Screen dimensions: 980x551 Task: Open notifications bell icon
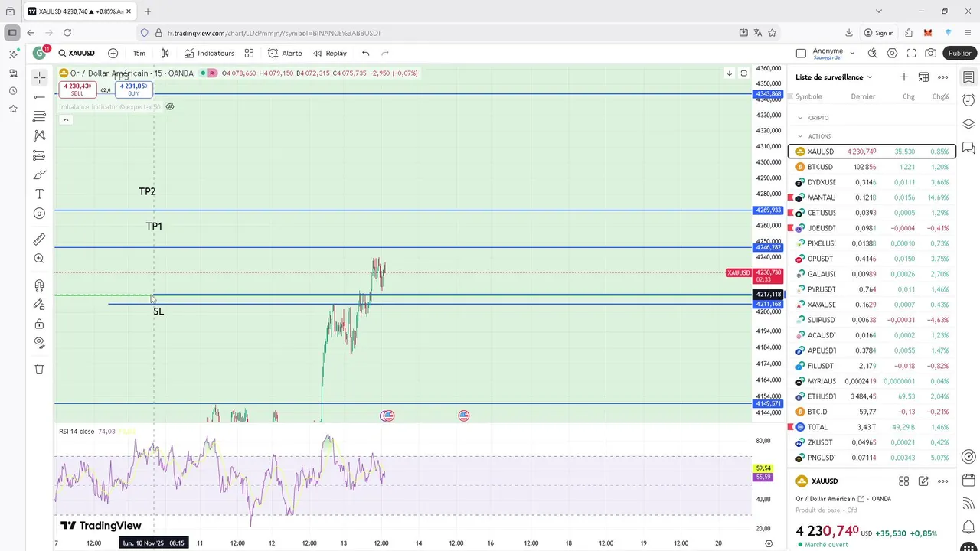tap(969, 527)
